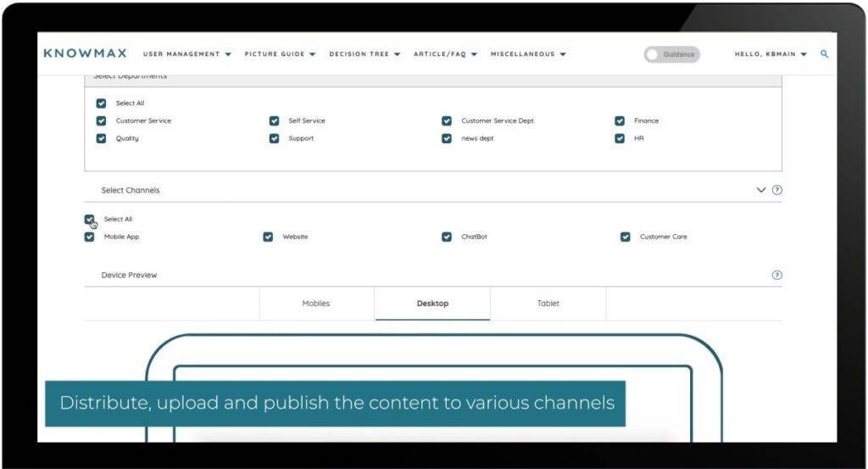Uncheck Customer Care channel checkbox

tap(625, 237)
